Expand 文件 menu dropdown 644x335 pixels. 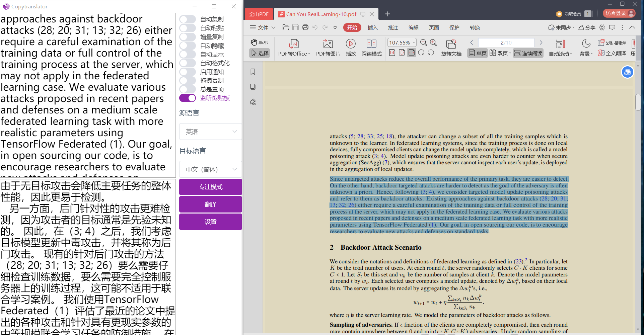tap(273, 27)
